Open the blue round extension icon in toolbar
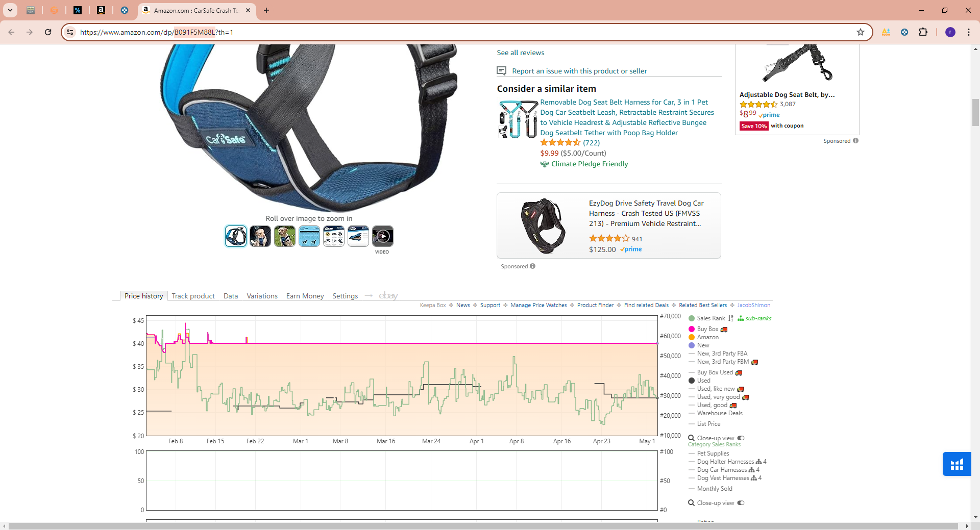 pyautogui.click(x=904, y=32)
